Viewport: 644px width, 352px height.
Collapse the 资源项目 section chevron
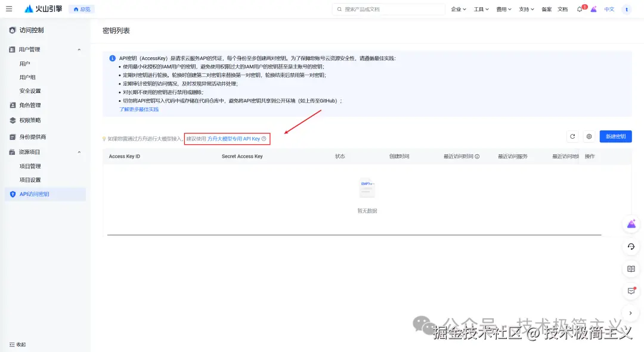[79, 152]
